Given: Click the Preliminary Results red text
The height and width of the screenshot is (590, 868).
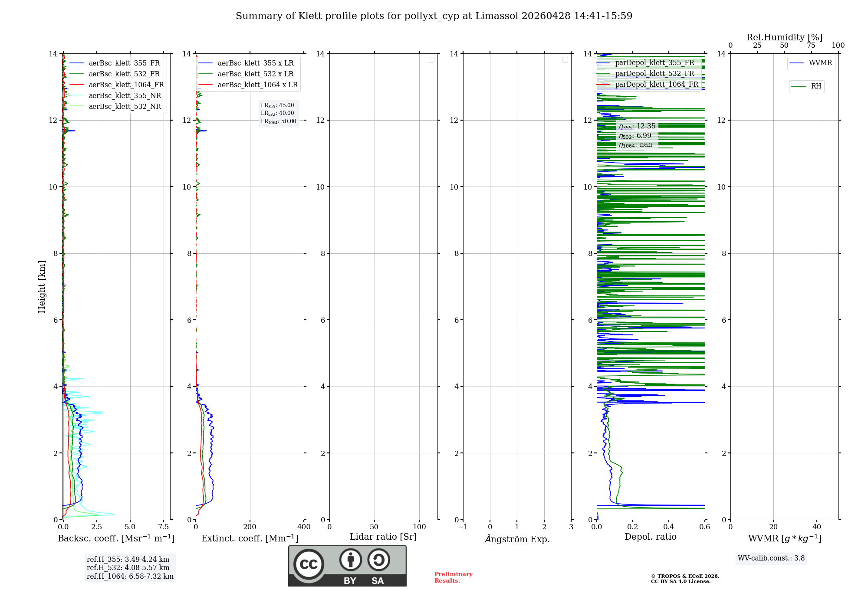Looking at the screenshot, I should click(x=453, y=577).
